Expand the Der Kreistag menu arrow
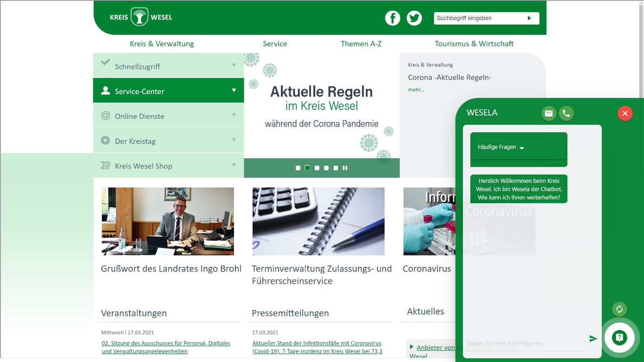 234,140
